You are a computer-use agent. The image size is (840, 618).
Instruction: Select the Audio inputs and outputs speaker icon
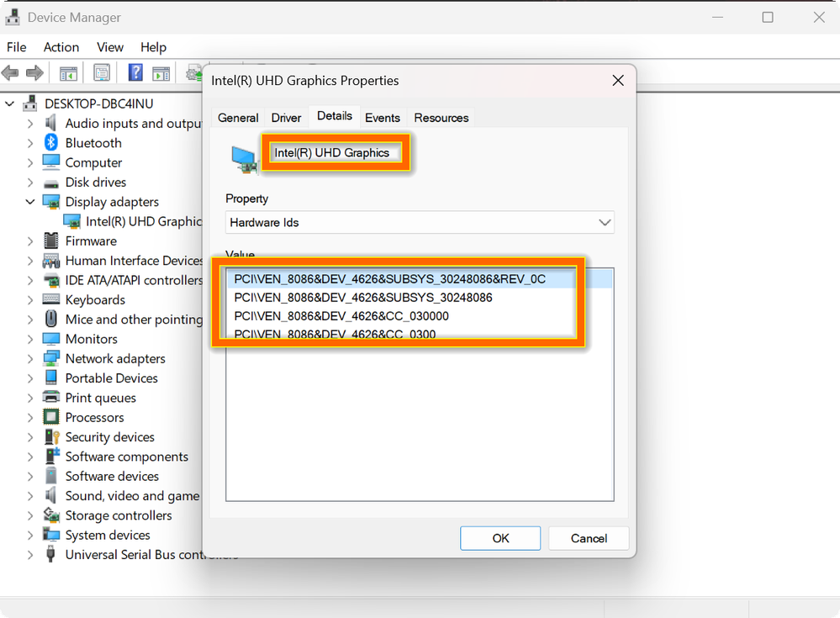[x=51, y=123]
